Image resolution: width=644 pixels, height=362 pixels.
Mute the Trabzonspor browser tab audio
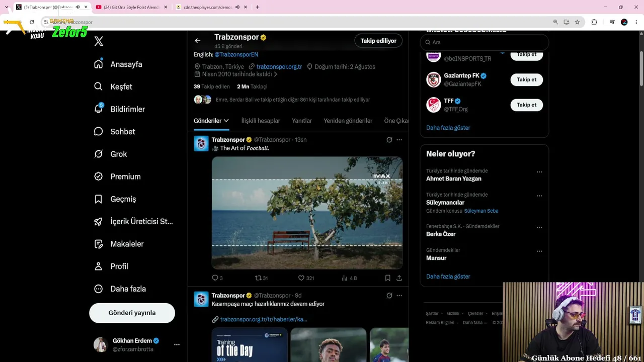click(77, 7)
